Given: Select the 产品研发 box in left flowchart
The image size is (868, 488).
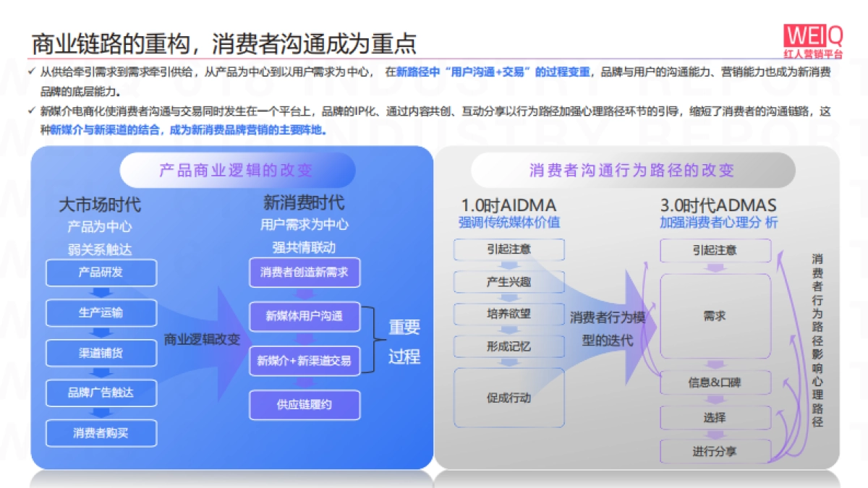Looking at the screenshot, I should (102, 273).
